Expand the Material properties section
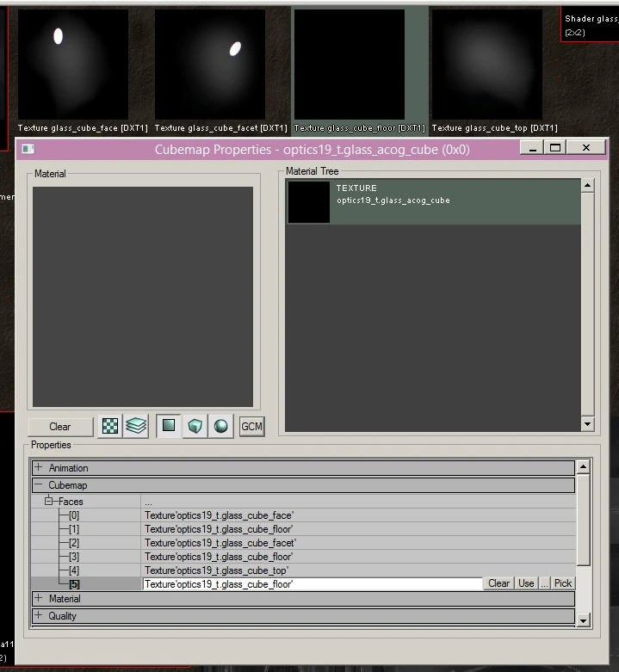The height and width of the screenshot is (672, 619). point(39,598)
